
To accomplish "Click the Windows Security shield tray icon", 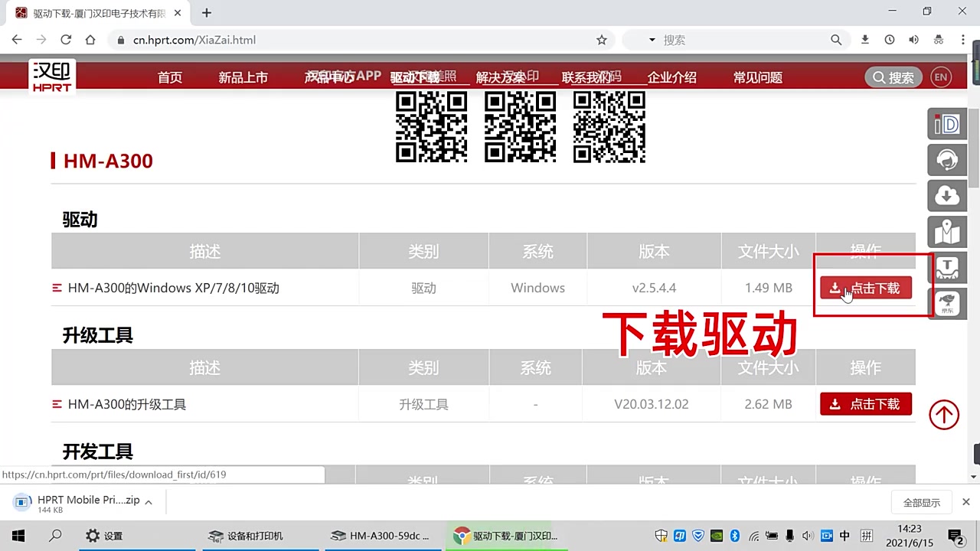I will [661, 536].
